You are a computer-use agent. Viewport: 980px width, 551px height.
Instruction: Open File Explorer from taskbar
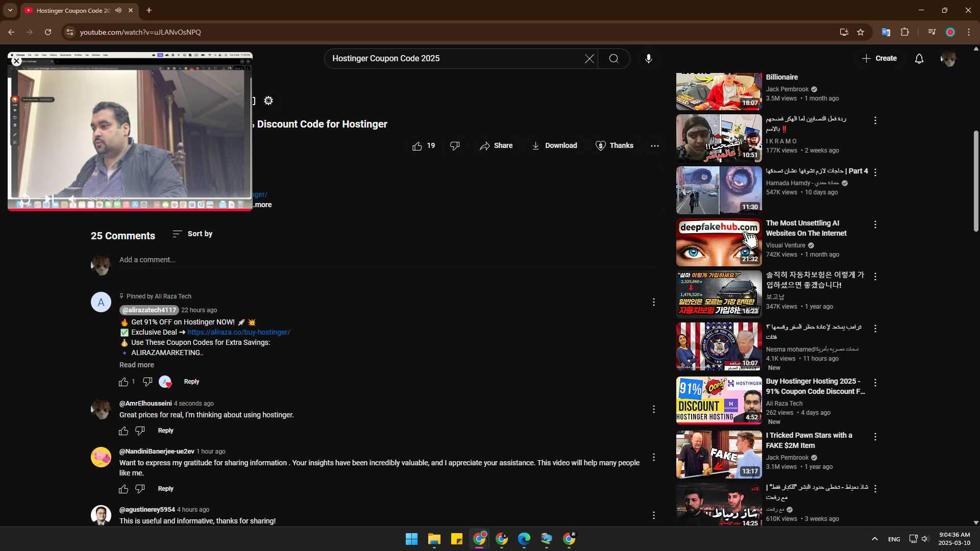434,539
